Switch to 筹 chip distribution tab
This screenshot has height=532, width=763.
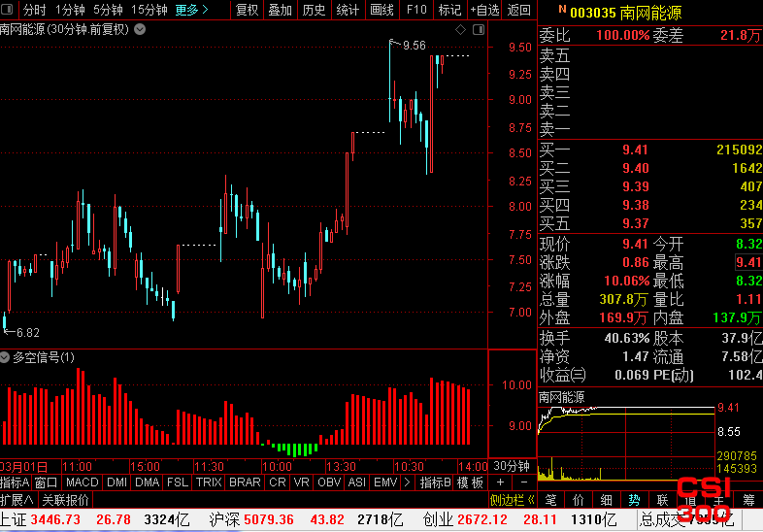pyautogui.click(x=748, y=500)
